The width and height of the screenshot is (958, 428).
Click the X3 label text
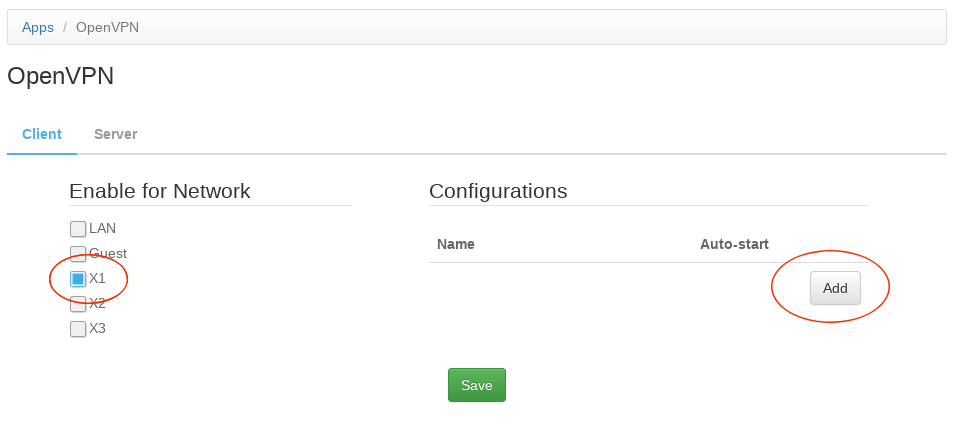[x=98, y=328]
